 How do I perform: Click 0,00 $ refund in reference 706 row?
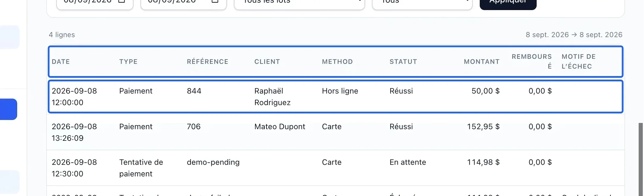click(x=540, y=127)
